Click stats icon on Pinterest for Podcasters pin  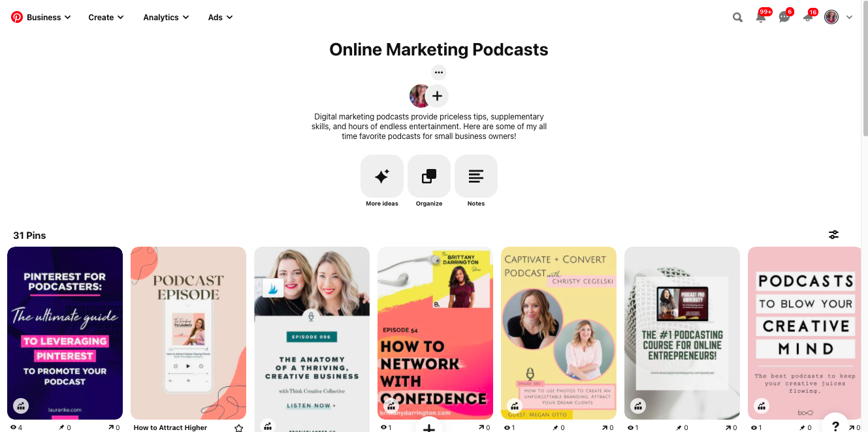click(21, 406)
